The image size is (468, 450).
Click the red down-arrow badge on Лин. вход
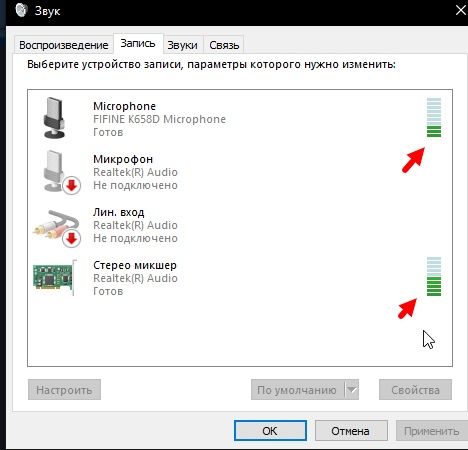(72, 238)
